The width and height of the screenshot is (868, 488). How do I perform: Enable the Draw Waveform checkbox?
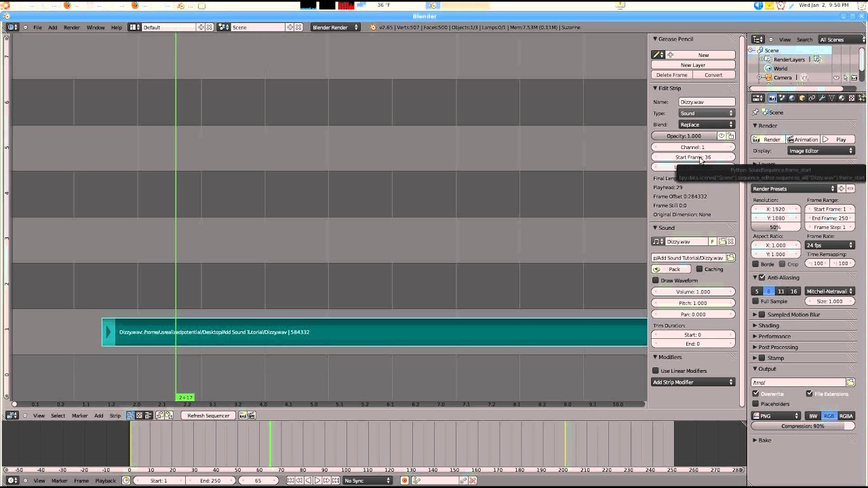tap(656, 281)
